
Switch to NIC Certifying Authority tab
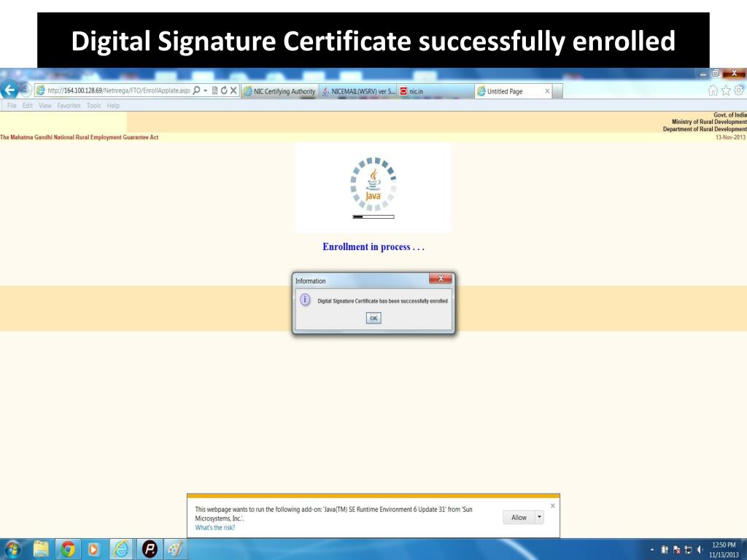point(279,91)
